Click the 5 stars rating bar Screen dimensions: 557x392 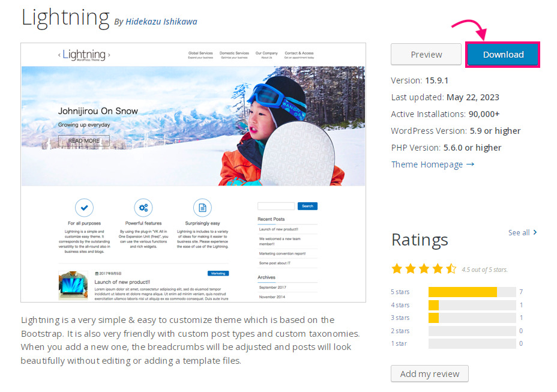pyautogui.click(x=472, y=292)
